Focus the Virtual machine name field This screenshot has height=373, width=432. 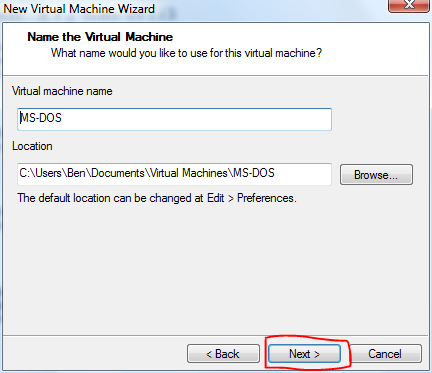point(174,119)
